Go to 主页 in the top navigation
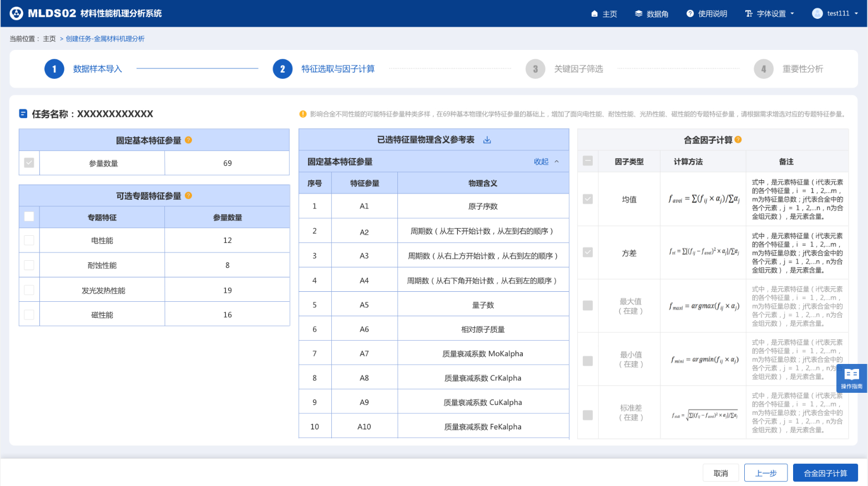This screenshot has width=868, height=486. 604,13
